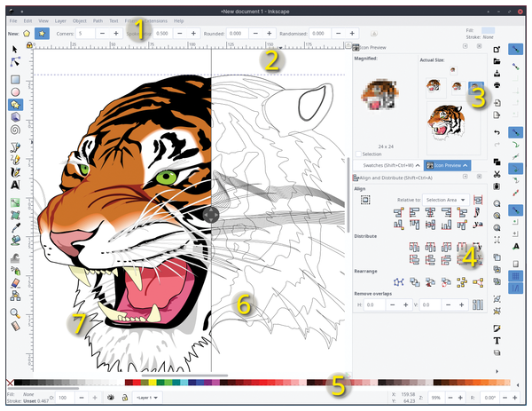Toggle current layer visibility eye
The width and height of the screenshot is (532, 411).
[111, 397]
